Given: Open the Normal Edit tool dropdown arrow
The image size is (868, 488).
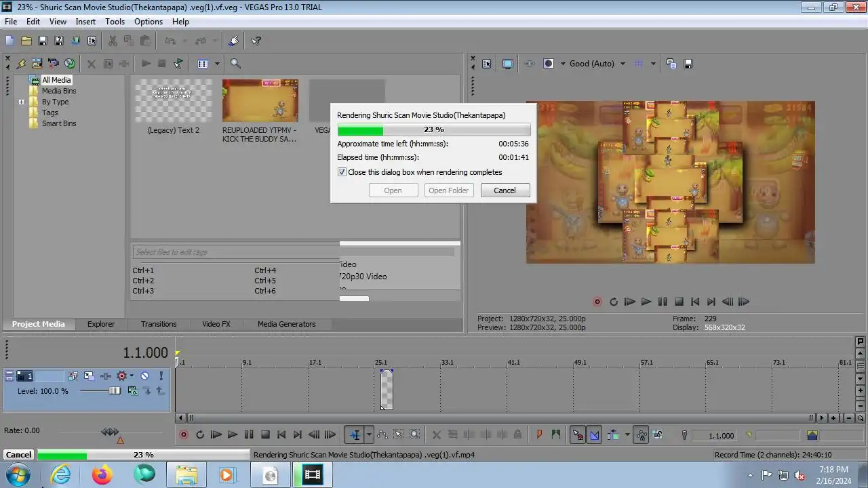Looking at the screenshot, I should (369, 435).
